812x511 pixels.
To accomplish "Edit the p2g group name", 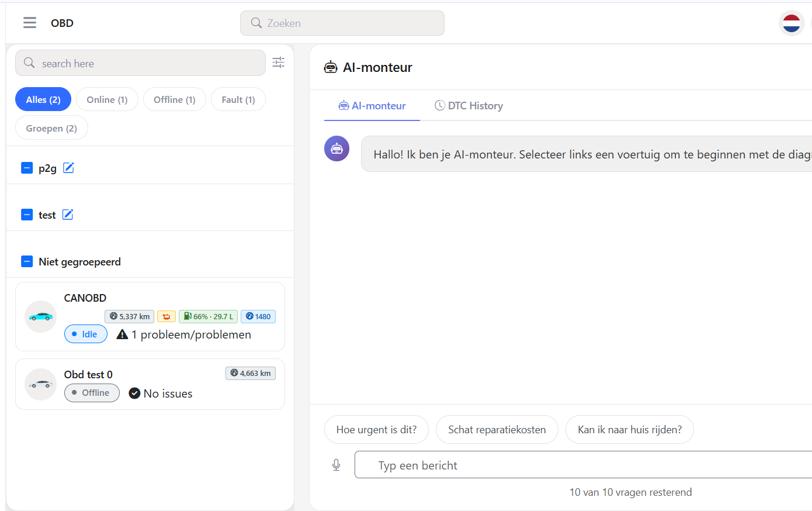I will coord(68,168).
